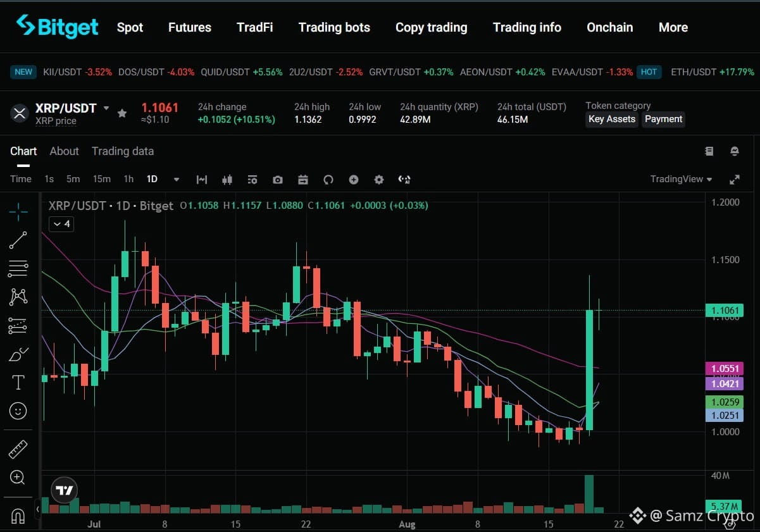Open the TradingView chart source dropdown
This screenshot has width=760, height=532.
(682, 179)
